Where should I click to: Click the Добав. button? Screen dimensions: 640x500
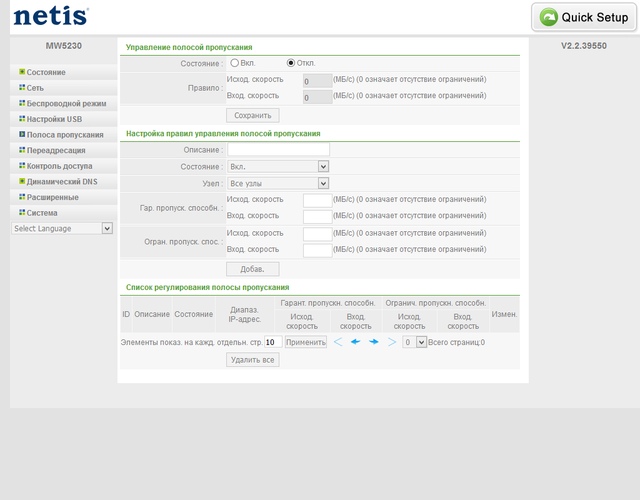point(253,269)
